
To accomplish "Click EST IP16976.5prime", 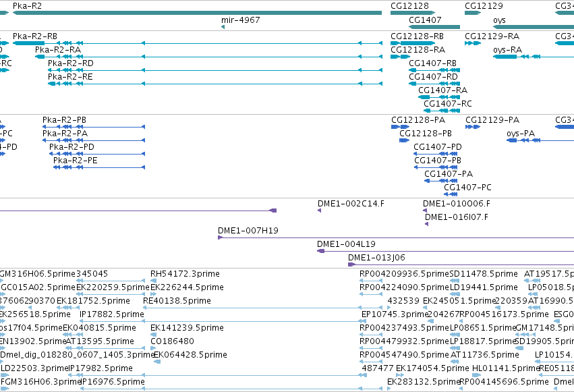I will coord(113,382).
